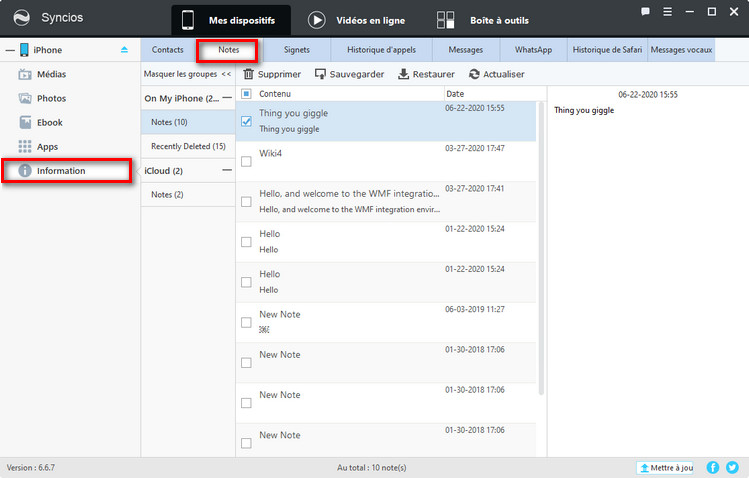749x478 pixels.
Task: Click the Supprimer button
Action: click(x=271, y=74)
